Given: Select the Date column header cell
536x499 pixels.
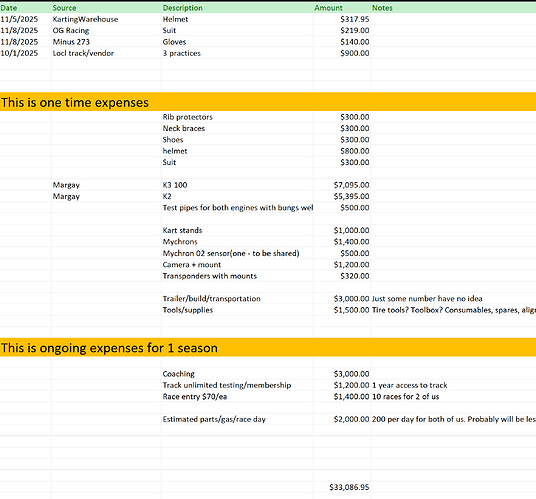Looking at the screenshot, I should (26, 8).
